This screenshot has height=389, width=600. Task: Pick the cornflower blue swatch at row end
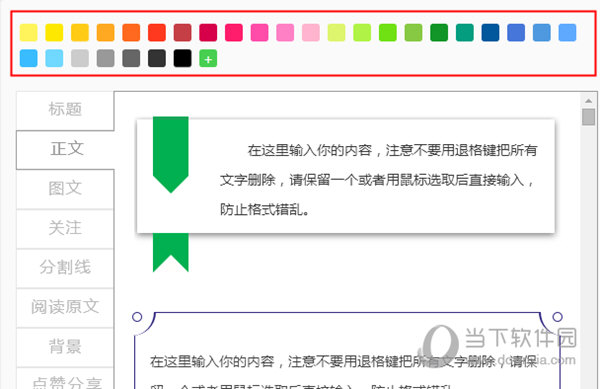pyautogui.click(x=567, y=32)
